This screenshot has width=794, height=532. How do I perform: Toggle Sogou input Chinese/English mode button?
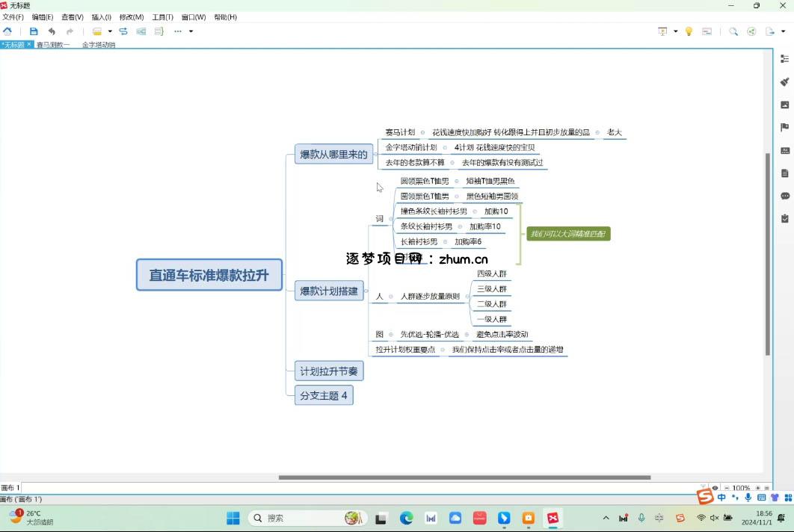coord(721,498)
